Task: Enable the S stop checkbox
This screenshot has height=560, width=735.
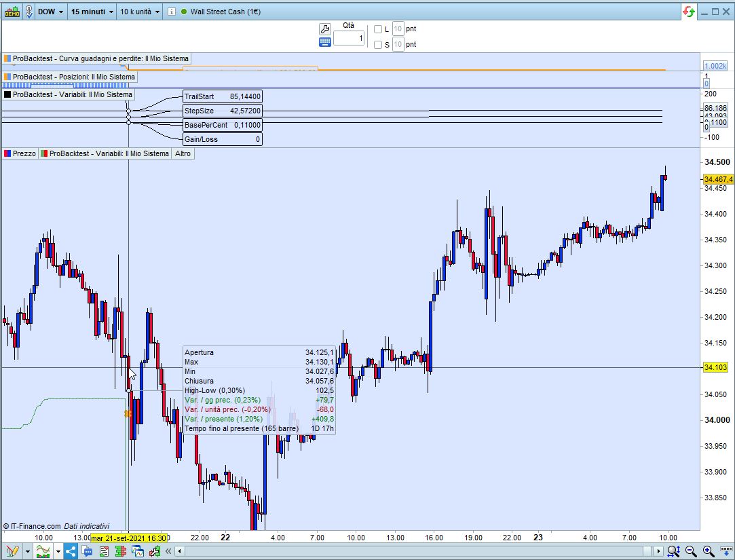Action: pyautogui.click(x=378, y=45)
